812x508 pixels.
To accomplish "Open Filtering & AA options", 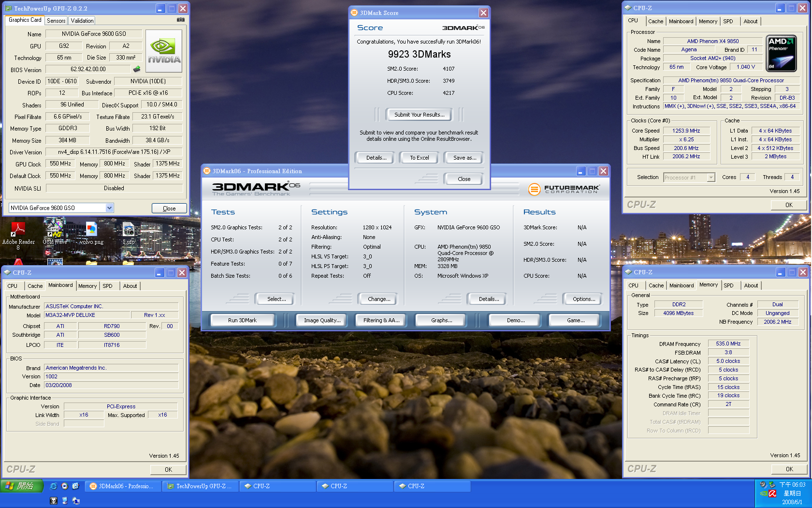I will pyautogui.click(x=381, y=320).
